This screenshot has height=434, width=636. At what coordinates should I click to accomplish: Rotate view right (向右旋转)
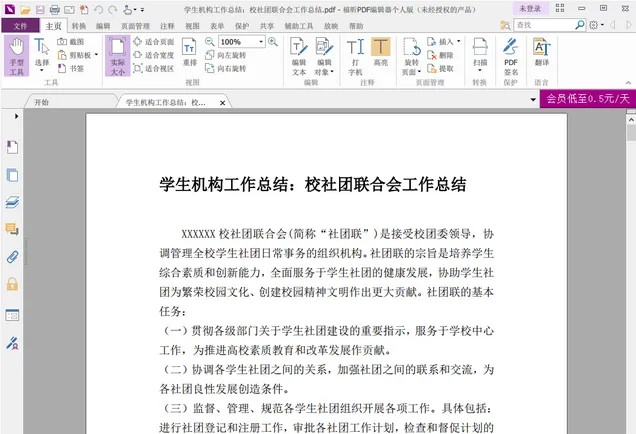(226, 68)
